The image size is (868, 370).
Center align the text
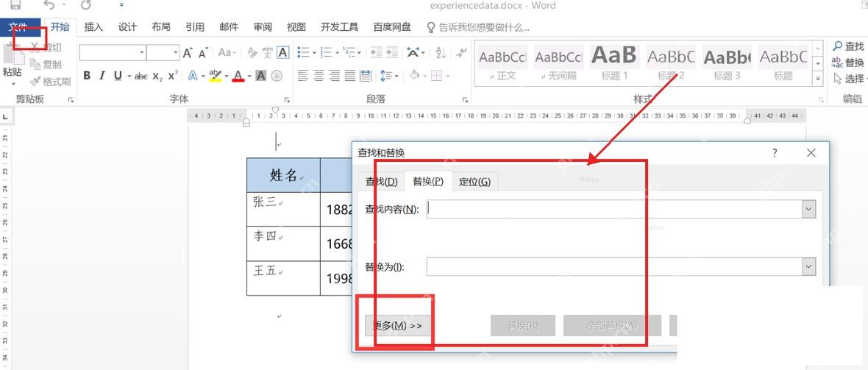(319, 76)
